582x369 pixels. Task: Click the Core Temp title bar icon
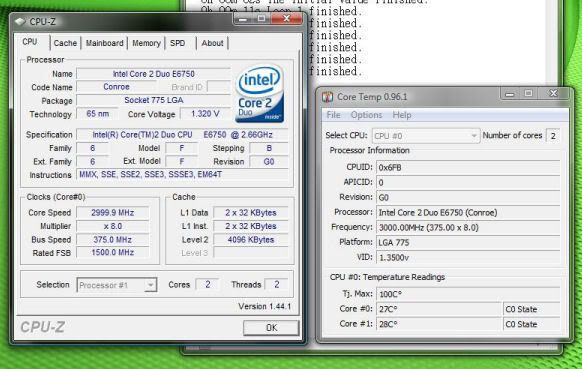click(x=327, y=97)
